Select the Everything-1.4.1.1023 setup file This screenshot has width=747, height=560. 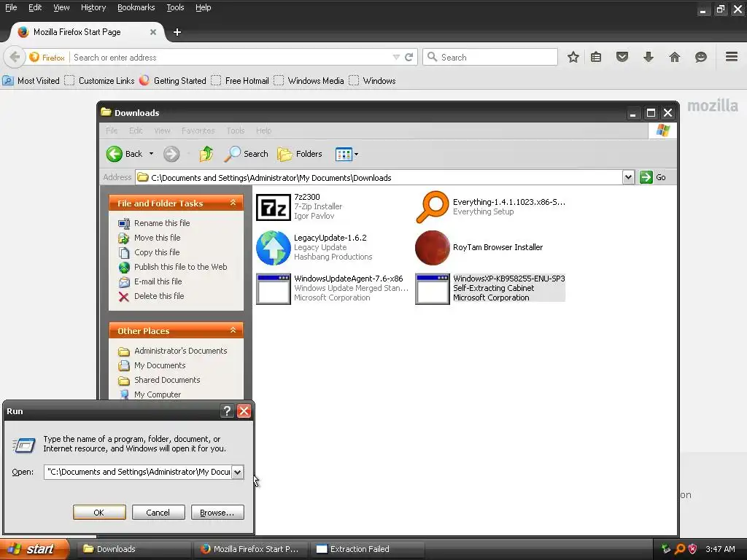point(491,206)
